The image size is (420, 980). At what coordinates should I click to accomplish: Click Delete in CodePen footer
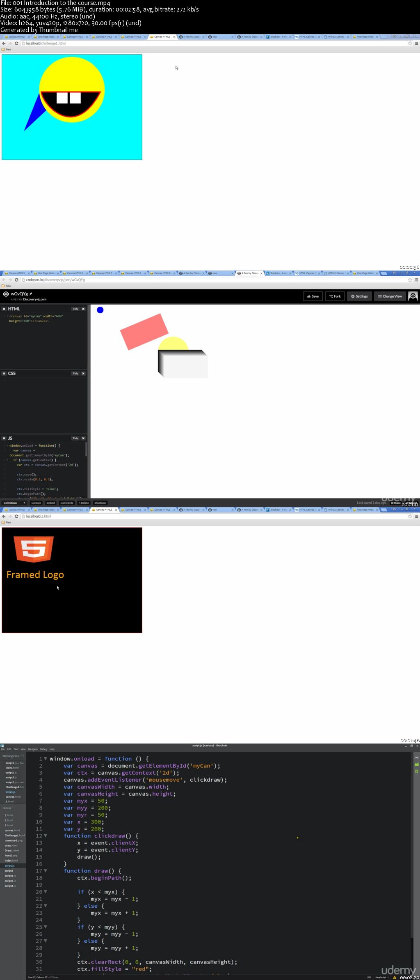pos(84,503)
